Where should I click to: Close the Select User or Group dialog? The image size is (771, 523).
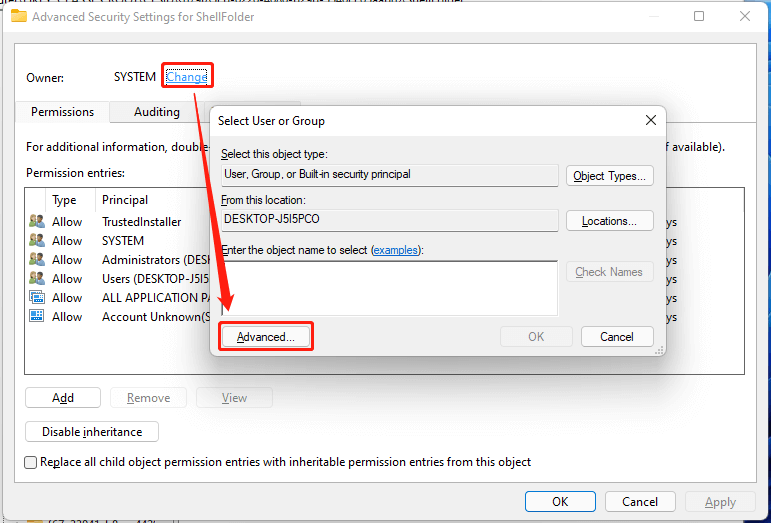[x=651, y=120]
